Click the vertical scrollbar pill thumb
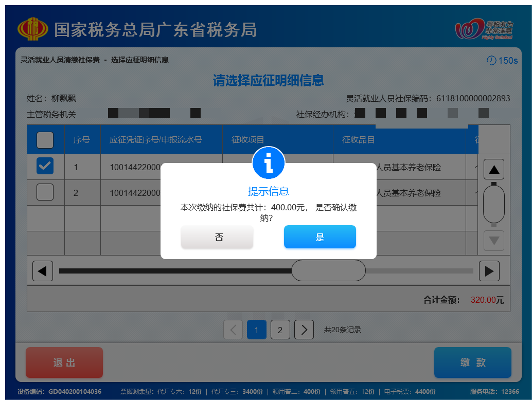 point(493,204)
